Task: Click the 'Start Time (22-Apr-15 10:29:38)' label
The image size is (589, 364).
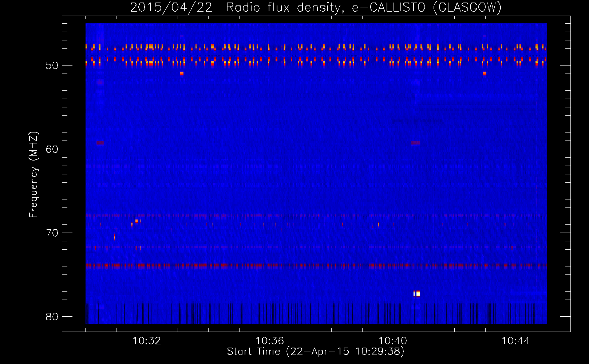Action: (x=316, y=352)
